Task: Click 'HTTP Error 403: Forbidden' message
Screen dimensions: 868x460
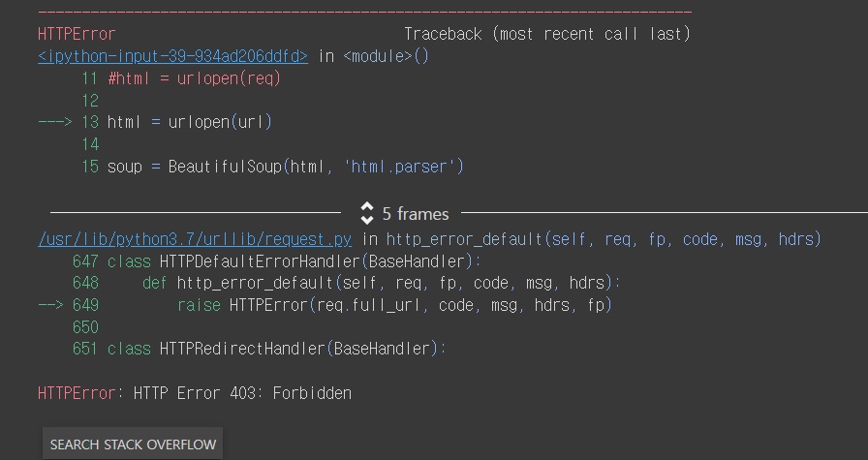Action: click(x=242, y=393)
